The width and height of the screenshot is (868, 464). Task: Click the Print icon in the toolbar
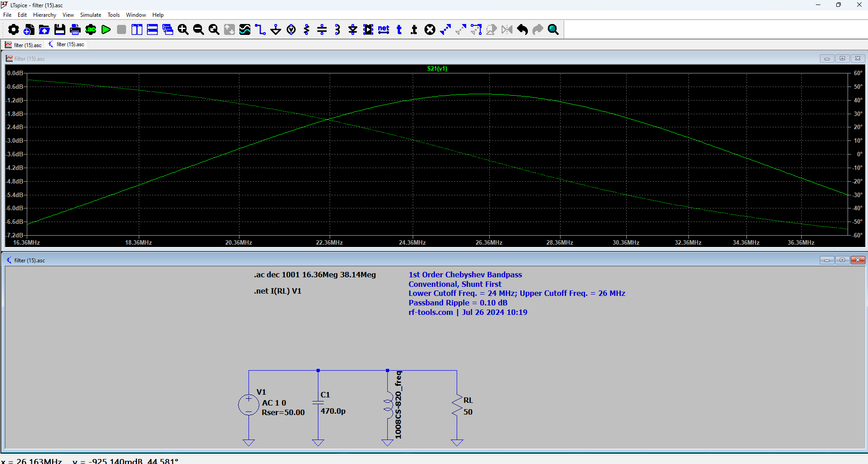tap(75, 29)
